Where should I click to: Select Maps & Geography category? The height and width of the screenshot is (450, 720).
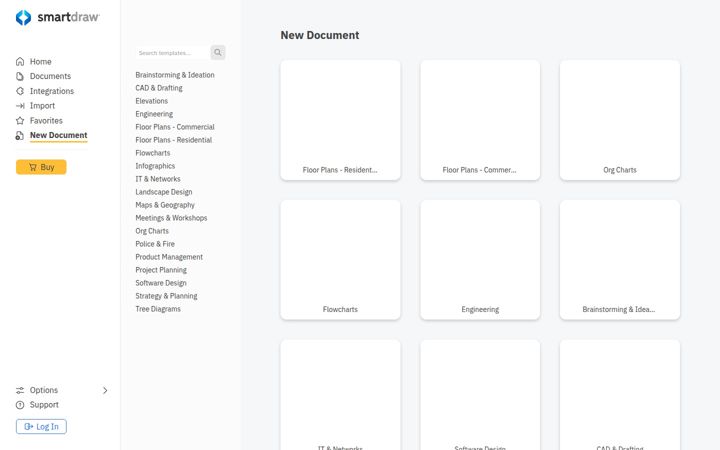point(165,205)
